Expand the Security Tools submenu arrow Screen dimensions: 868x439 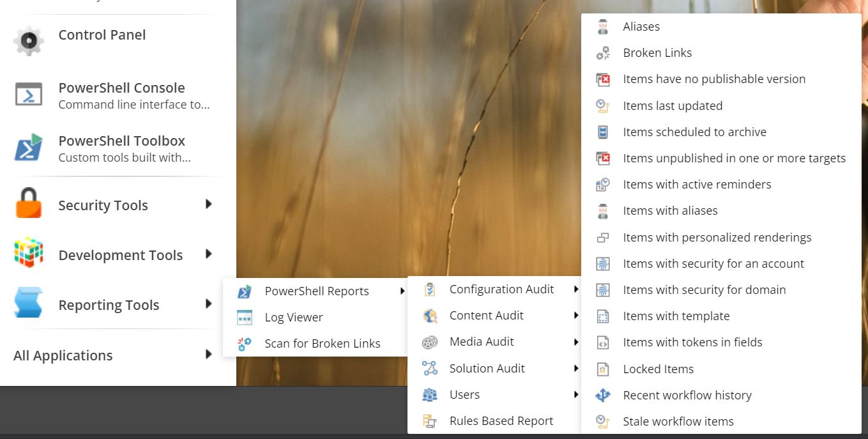pos(208,204)
